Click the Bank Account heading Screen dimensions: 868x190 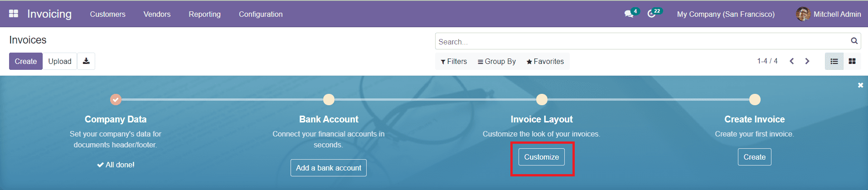[x=329, y=119]
